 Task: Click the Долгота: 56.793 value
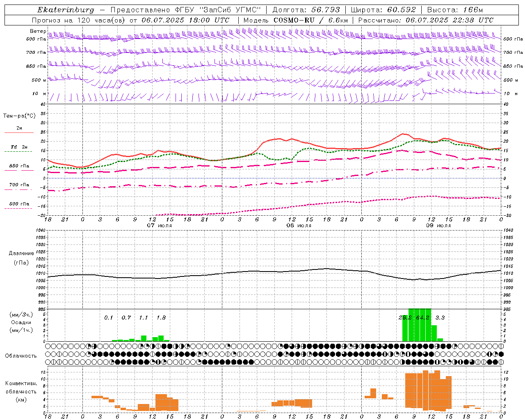coord(306,10)
